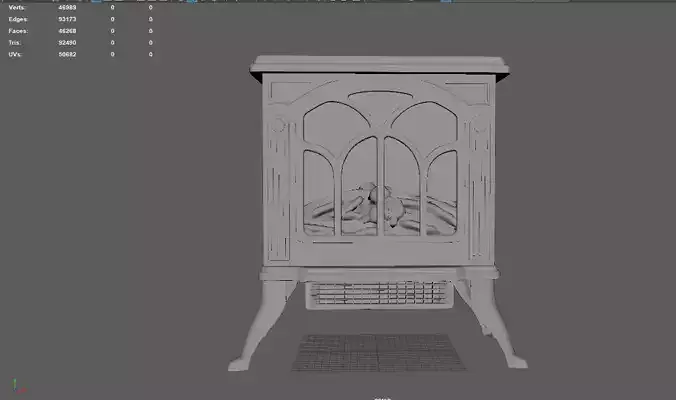This screenshot has height=400, width=676.
Task: Click the total UV count beside UVs
Action: (x=67, y=54)
